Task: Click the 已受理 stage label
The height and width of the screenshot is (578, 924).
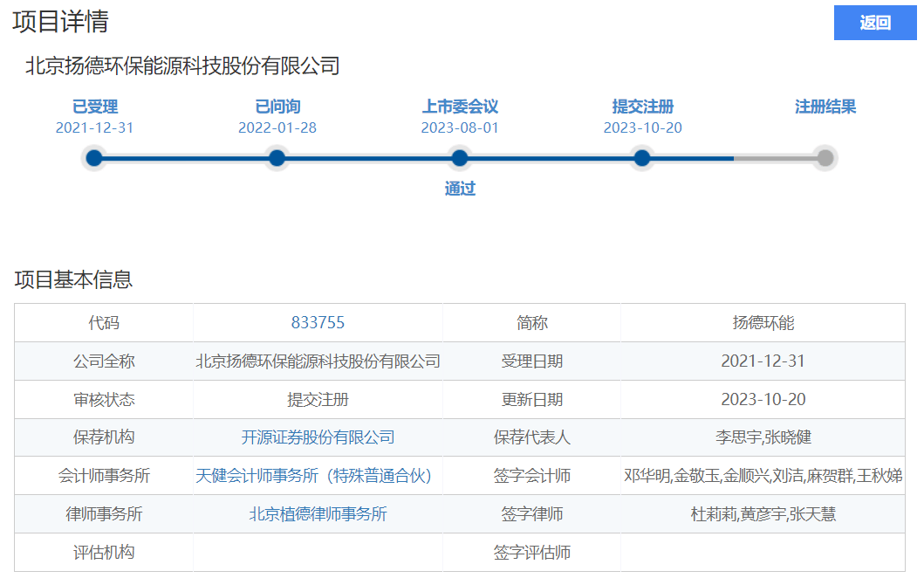Action: 95,107
